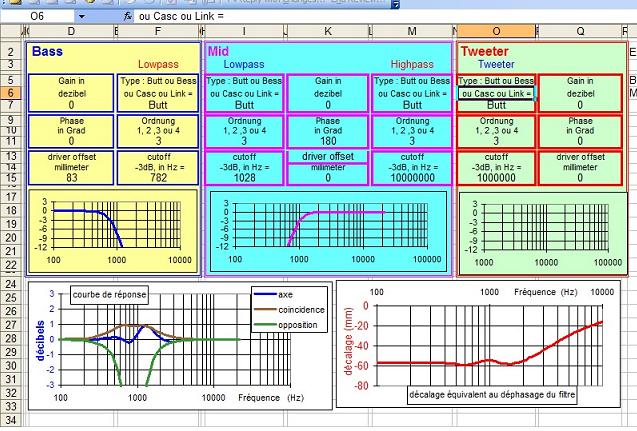Select Mid highpass Ordnung value 3

pyautogui.click(x=412, y=141)
